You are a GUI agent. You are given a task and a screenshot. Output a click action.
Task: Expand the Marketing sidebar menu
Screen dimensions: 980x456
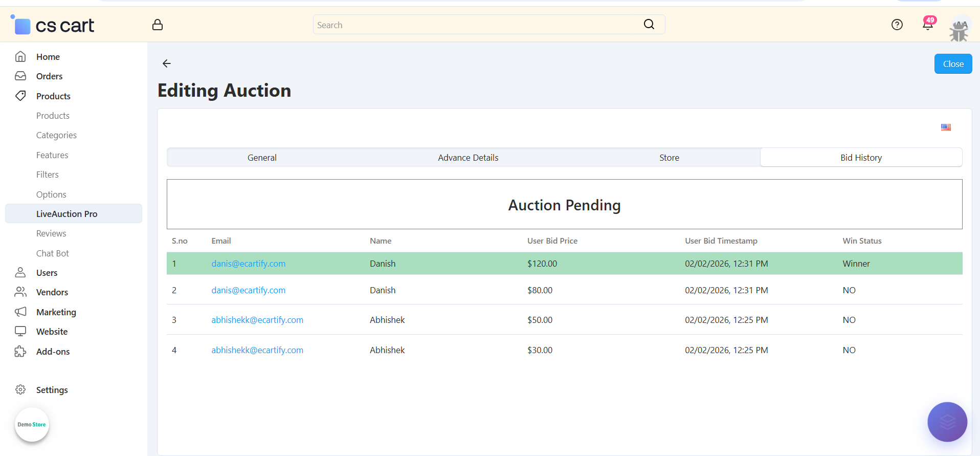click(56, 312)
